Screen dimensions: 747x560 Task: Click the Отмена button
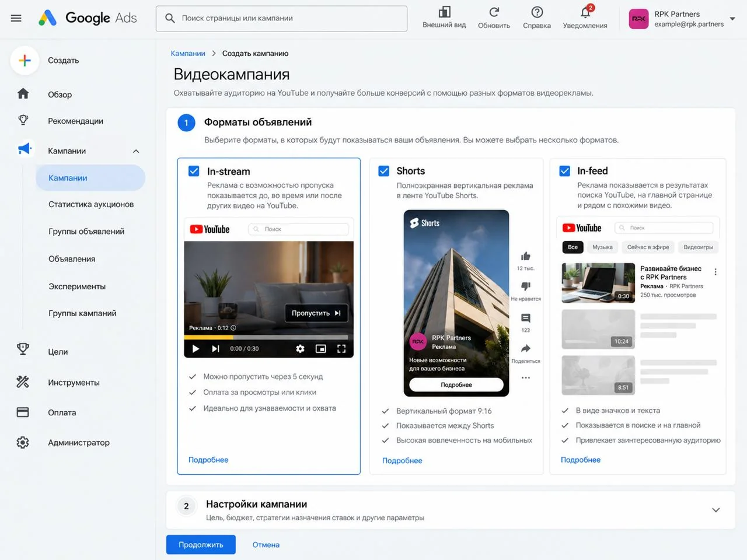tap(266, 545)
